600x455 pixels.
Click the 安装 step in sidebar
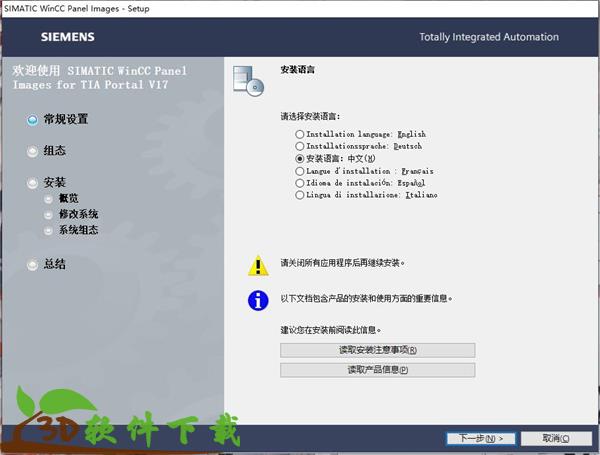click(x=54, y=182)
